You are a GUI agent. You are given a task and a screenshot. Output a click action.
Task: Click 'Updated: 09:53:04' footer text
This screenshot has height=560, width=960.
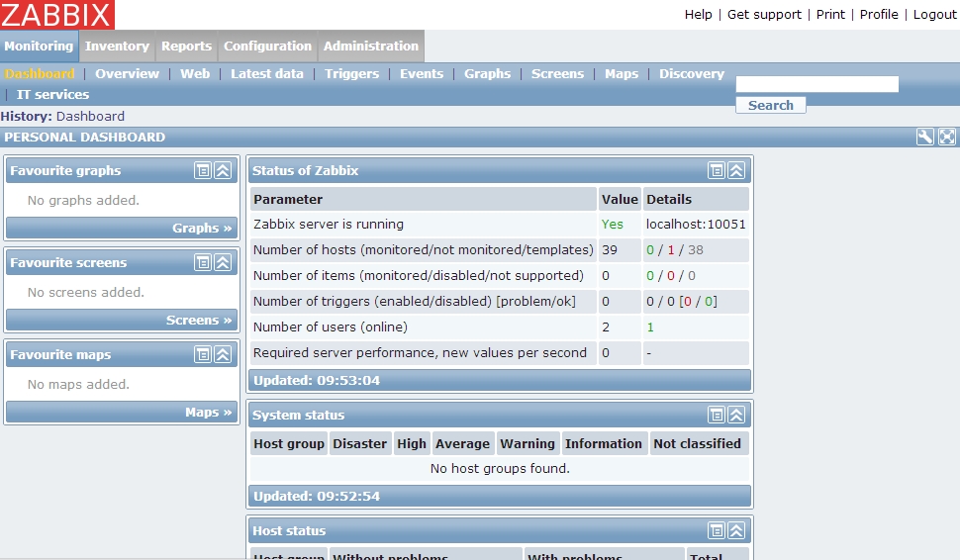pos(317,380)
